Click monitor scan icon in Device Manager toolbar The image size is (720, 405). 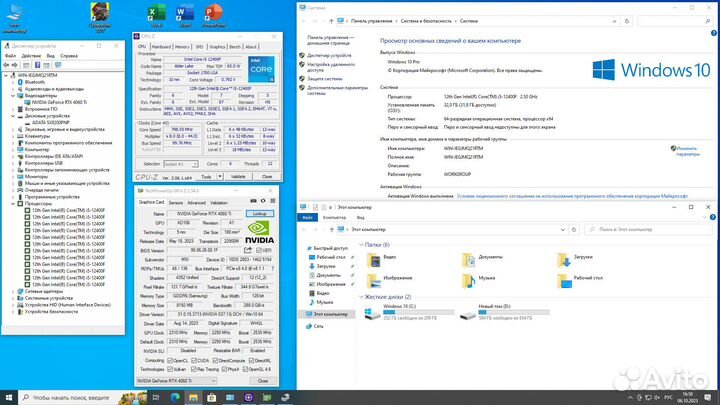(x=58, y=65)
